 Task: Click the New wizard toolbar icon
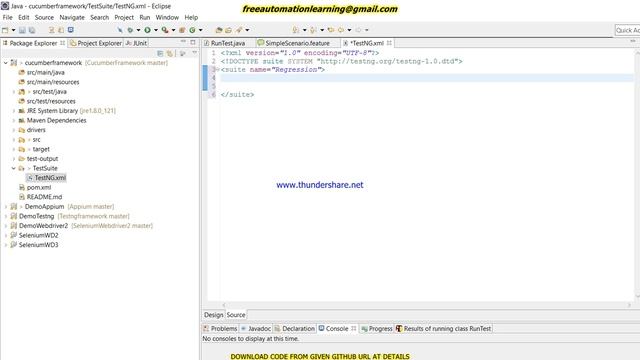pyautogui.click(x=5, y=30)
